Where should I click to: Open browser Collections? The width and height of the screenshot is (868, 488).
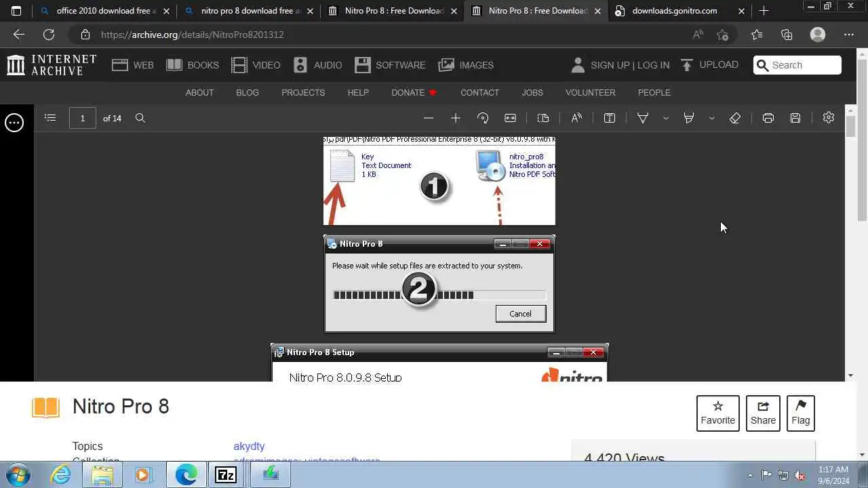[x=787, y=35]
